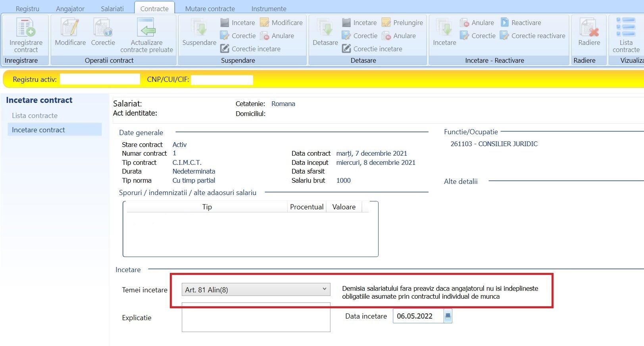Image resolution: width=644 pixels, height=346 pixels.
Task: Click Modificare in Suspendare group
Action: coord(281,23)
